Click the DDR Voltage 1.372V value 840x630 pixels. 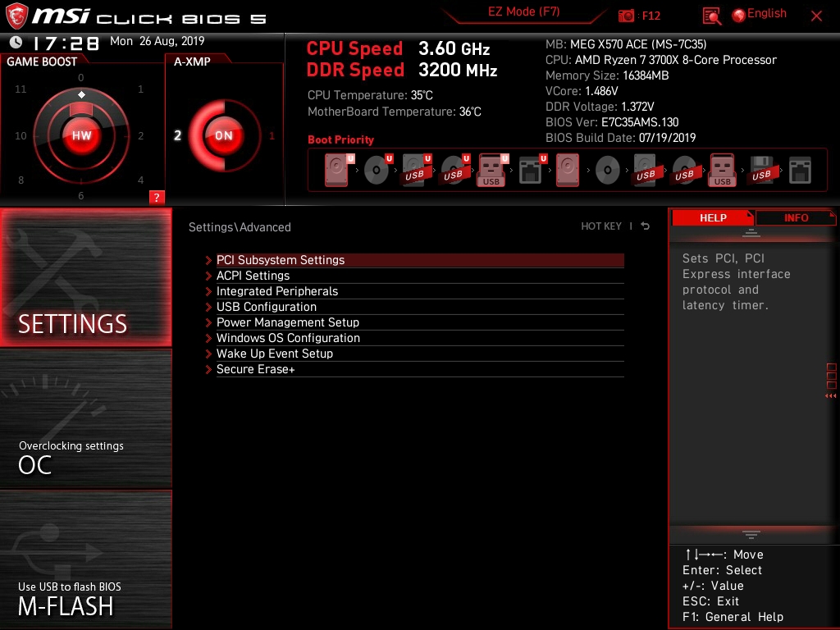click(x=637, y=107)
